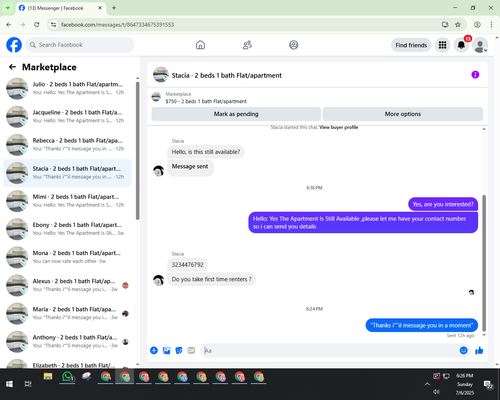500x400 pixels.
Task: Open Mimi's apartment conversation
Action: [x=67, y=201]
